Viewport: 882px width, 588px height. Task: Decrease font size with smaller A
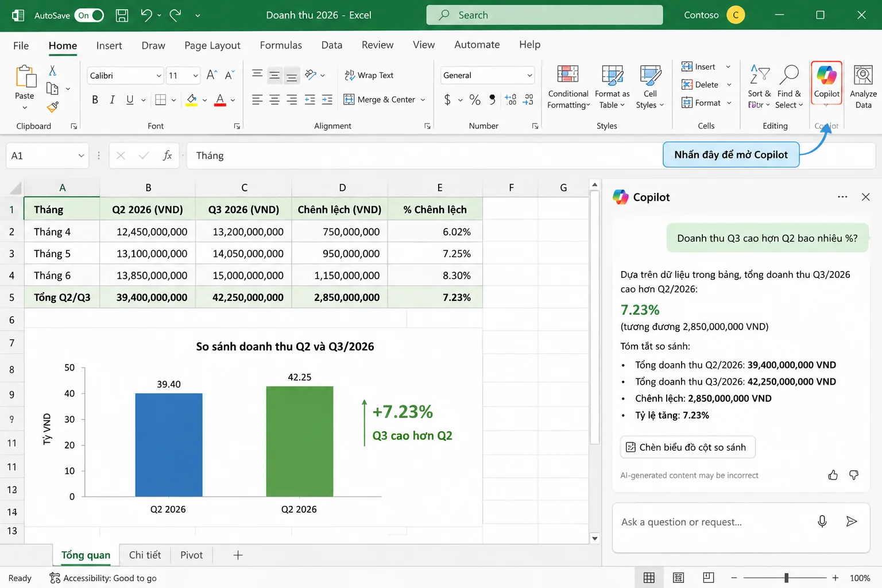(229, 75)
